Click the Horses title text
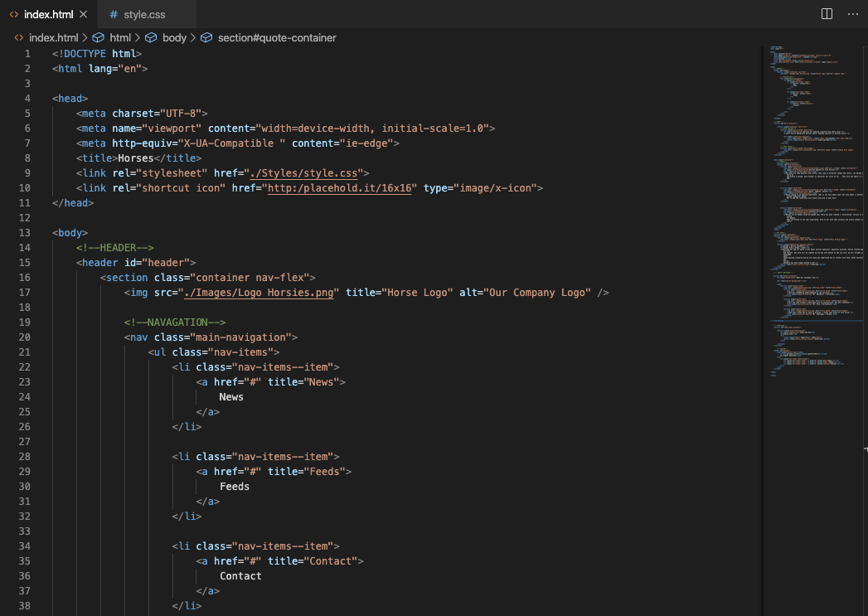868x616 pixels. (136, 158)
